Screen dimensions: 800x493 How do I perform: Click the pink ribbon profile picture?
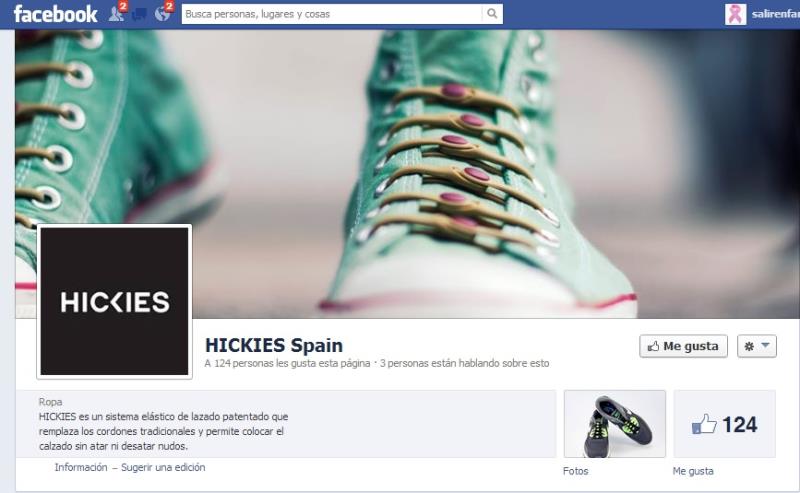(735, 14)
